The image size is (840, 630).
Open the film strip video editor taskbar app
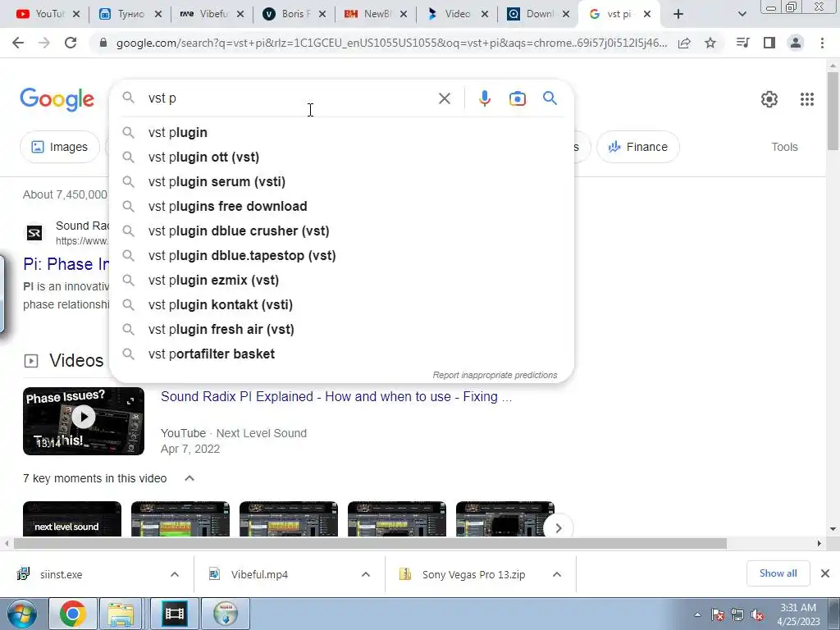coord(175,614)
